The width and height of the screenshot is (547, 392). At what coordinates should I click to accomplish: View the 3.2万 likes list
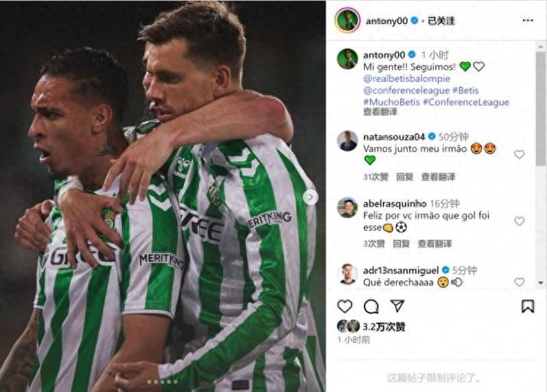point(384,327)
